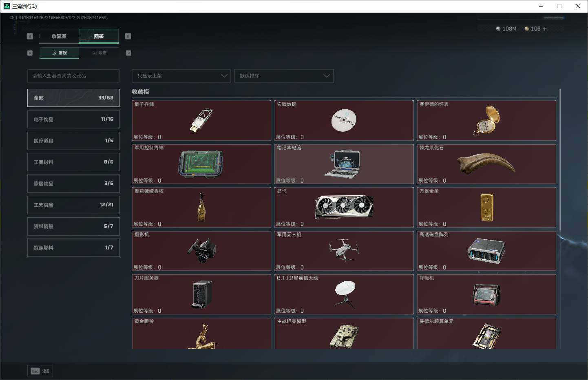Click the Esc 返回 back button
This screenshot has width=588, height=380.
pyautogui.click(x=40, y=371)
